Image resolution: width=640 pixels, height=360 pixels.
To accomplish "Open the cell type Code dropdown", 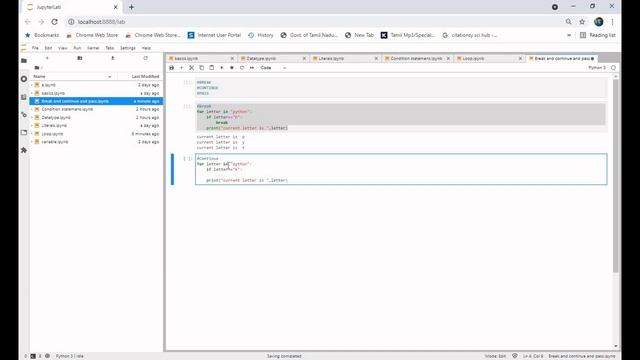I will 273,68.
